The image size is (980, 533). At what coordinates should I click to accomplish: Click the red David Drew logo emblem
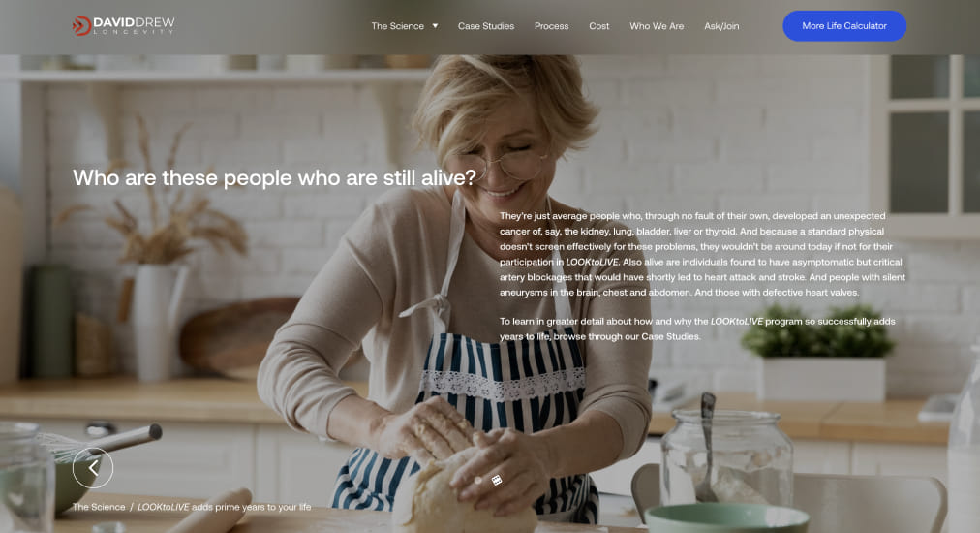click(x=81, y=25)
